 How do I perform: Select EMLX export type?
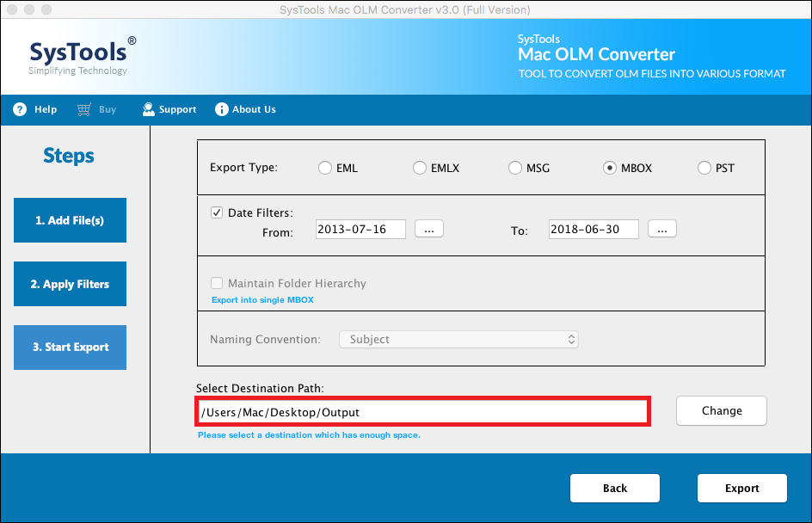coord(420,168)
